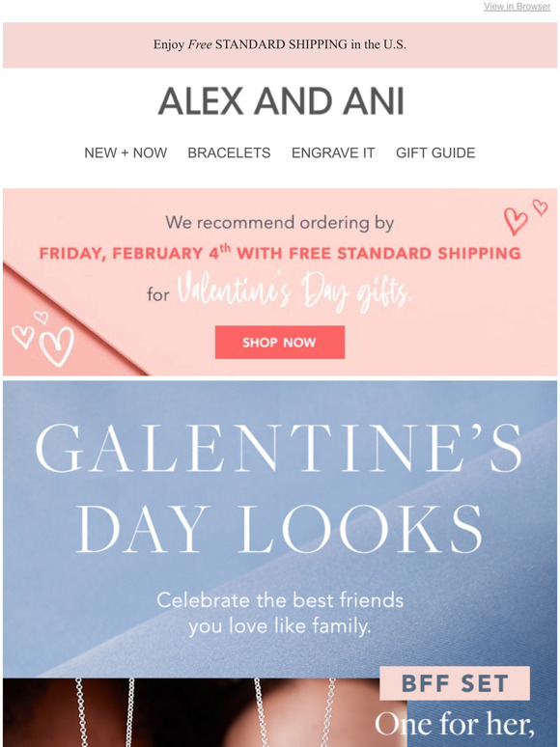Viewport: 560px width, 747px height.
Task: Click the blue fabric hero image
Action: [280, 529]
